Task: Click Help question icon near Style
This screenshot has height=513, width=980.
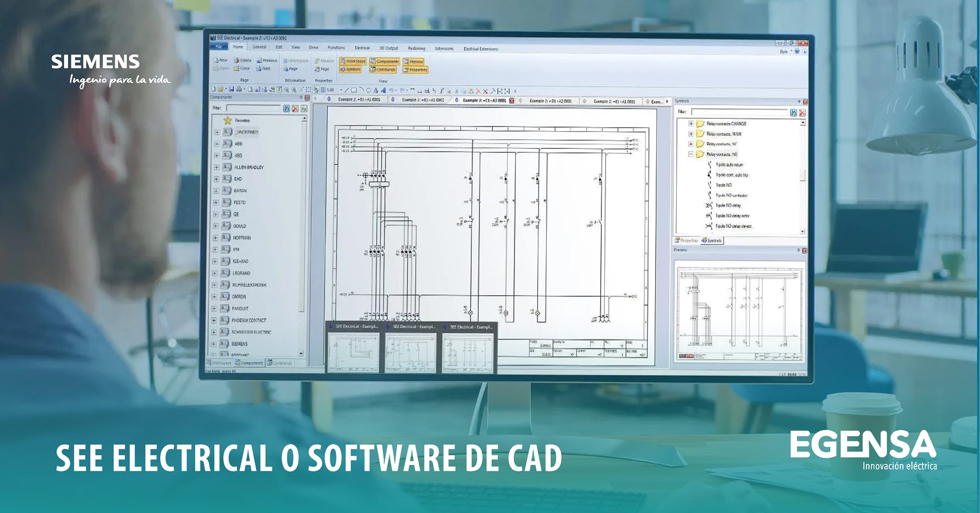Action: click(x=797, y=51)
